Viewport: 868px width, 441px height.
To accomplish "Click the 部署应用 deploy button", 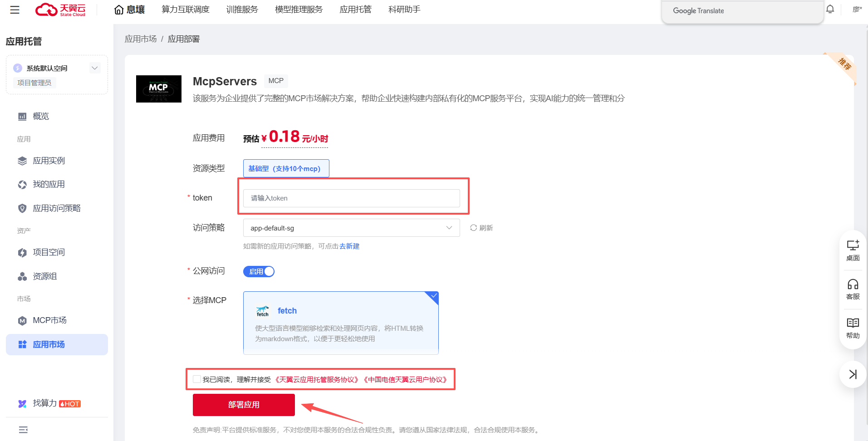I will (244, 405).
